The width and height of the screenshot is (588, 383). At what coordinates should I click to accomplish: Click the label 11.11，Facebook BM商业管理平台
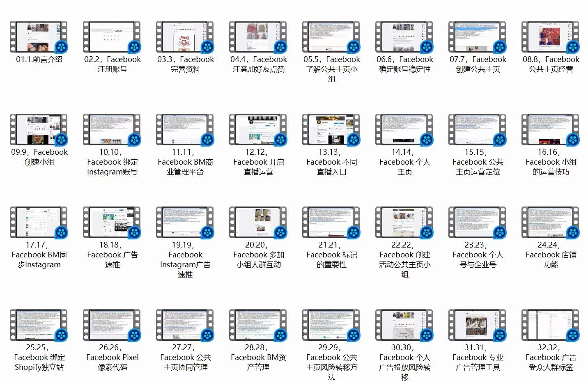click(185, 162)
